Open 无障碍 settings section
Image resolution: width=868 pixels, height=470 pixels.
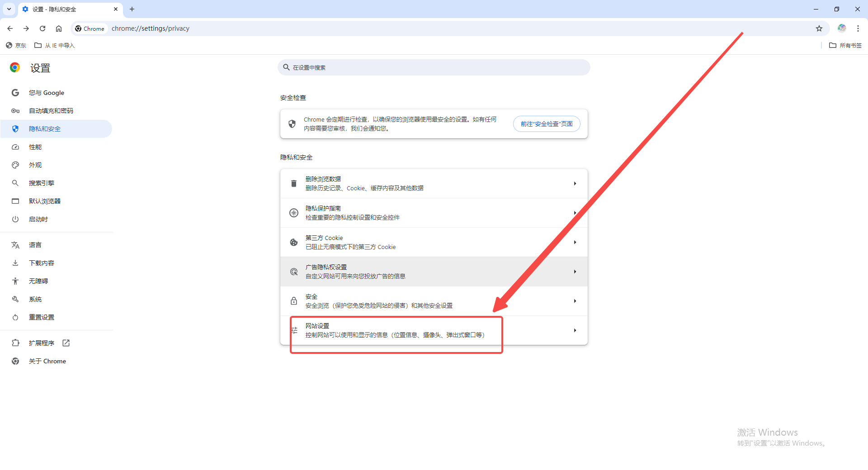[57, 281]
